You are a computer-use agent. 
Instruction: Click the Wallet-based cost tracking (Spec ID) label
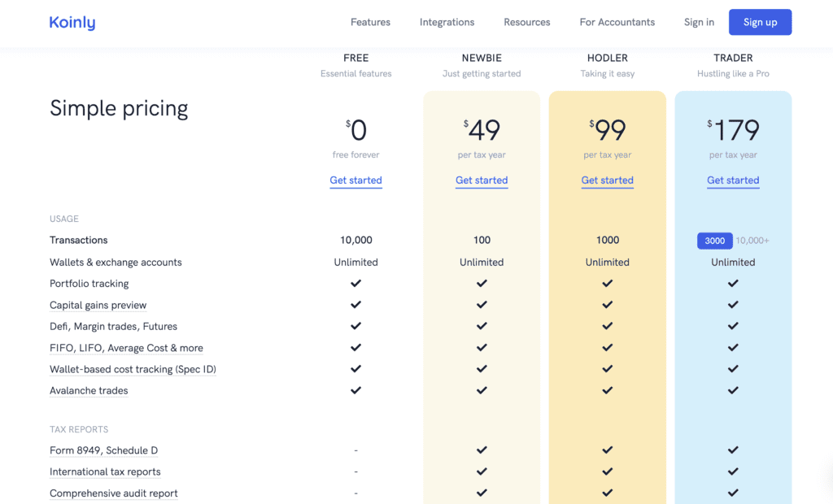coord(133,369)
